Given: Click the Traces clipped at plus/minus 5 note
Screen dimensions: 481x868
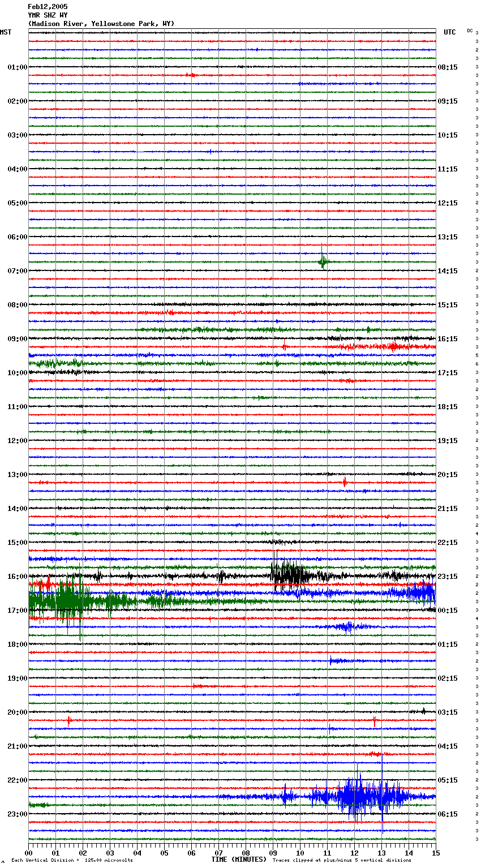Looking at the screenshot, I should (x=342, y=860).
